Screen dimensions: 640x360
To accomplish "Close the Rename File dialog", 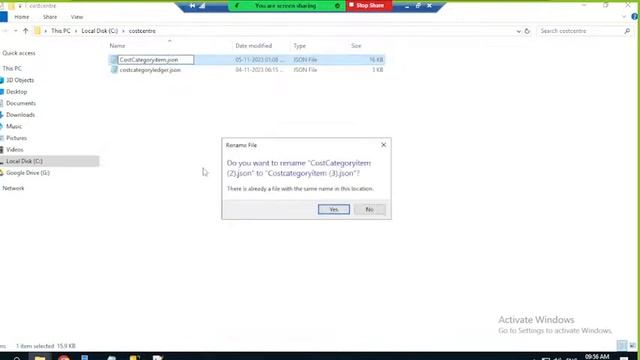I will click(383, 145).
